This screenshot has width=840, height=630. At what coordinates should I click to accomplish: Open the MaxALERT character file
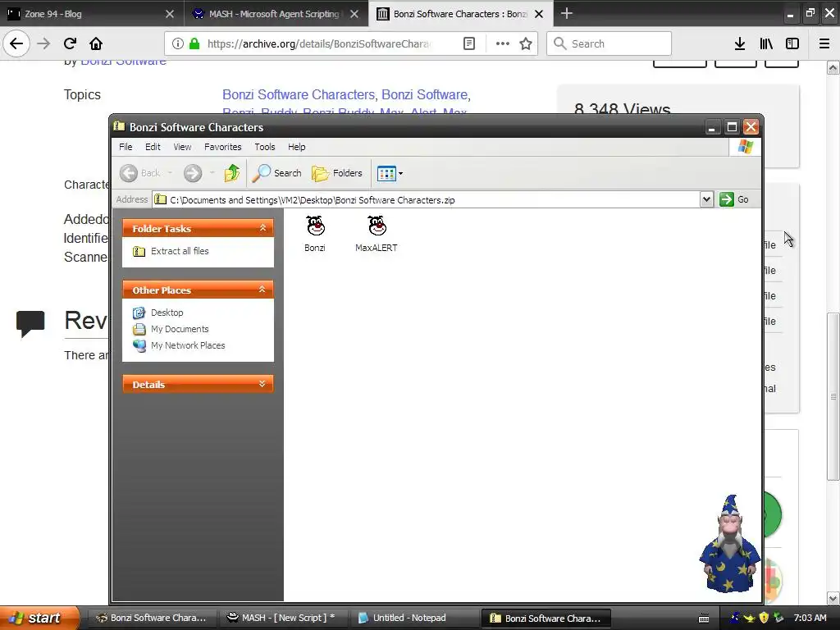pos(376,233)
